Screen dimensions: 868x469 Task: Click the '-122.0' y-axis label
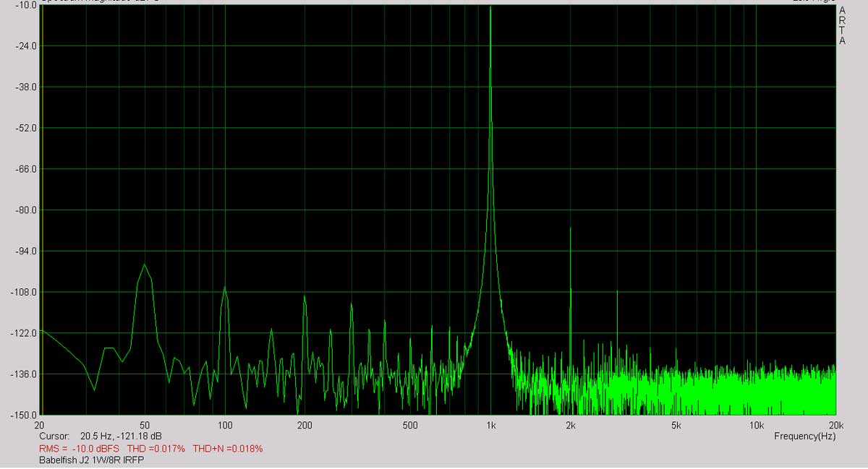coord(24,333)
